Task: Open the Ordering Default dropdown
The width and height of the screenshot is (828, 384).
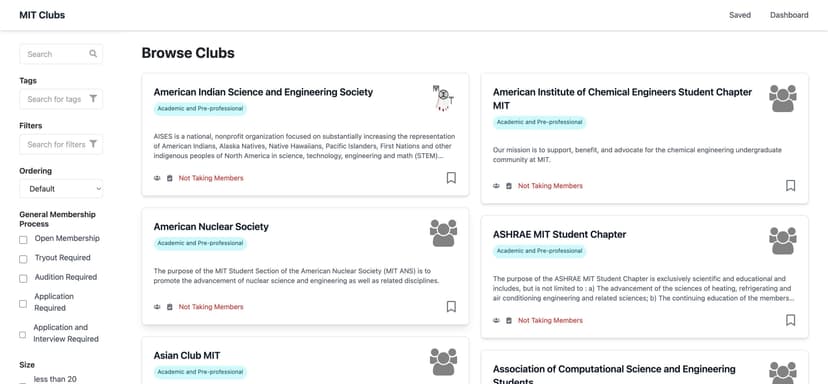Action: 61,189
